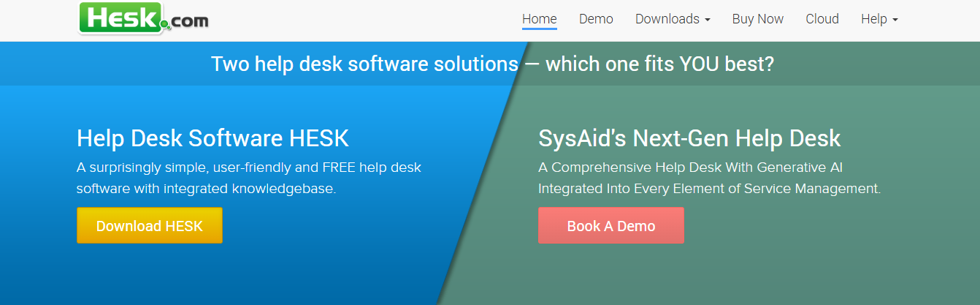The image size is (980, 305).
Task: Open the Home navigation tab
Action: [539, 19]
